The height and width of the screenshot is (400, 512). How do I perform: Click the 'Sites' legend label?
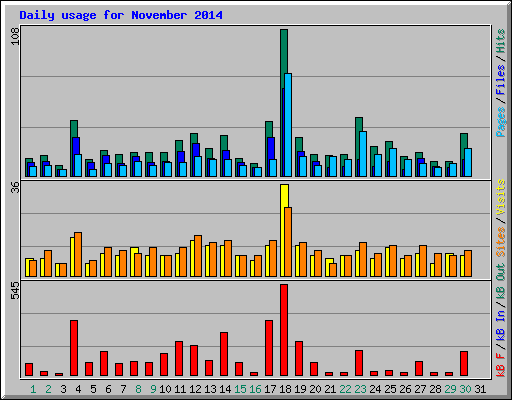(x=501, y=242)
